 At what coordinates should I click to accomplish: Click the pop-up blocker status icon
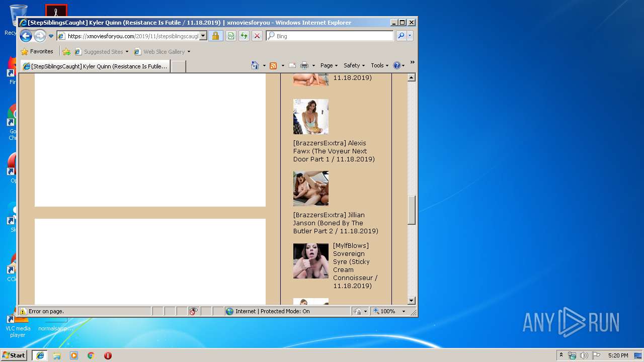point(194,311)
